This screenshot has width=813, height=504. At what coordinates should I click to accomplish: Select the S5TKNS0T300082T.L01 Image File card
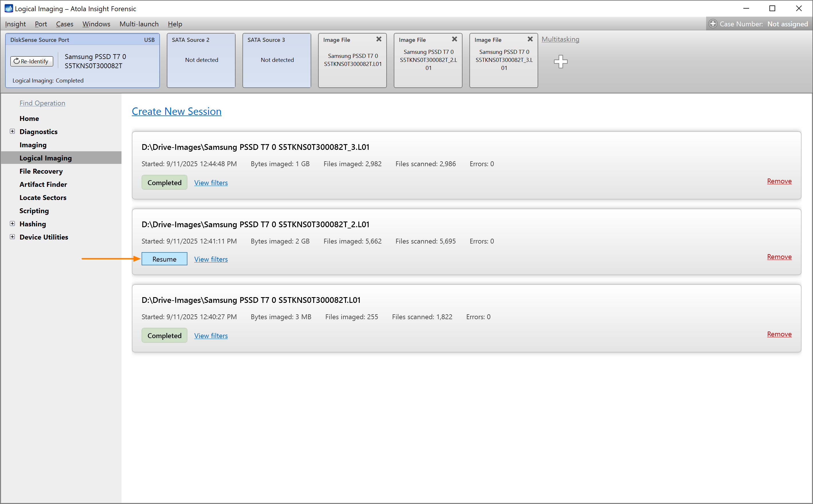coord(352,60)
